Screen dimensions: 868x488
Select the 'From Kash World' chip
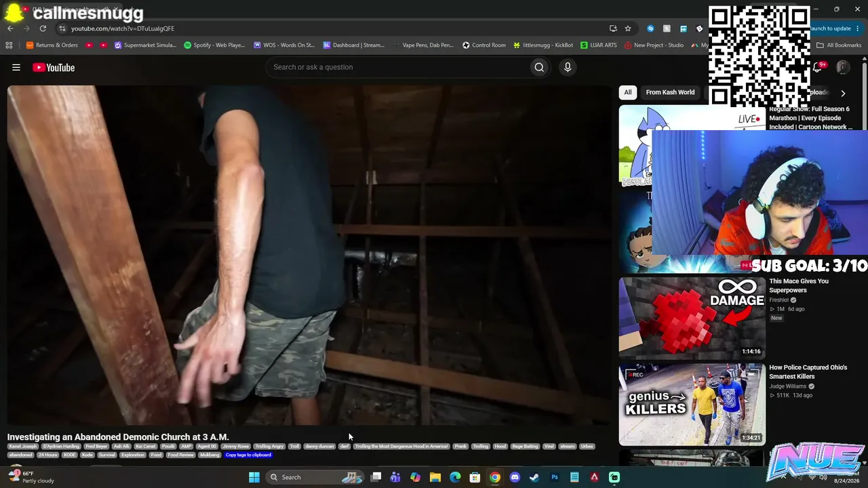pos(670,92)
